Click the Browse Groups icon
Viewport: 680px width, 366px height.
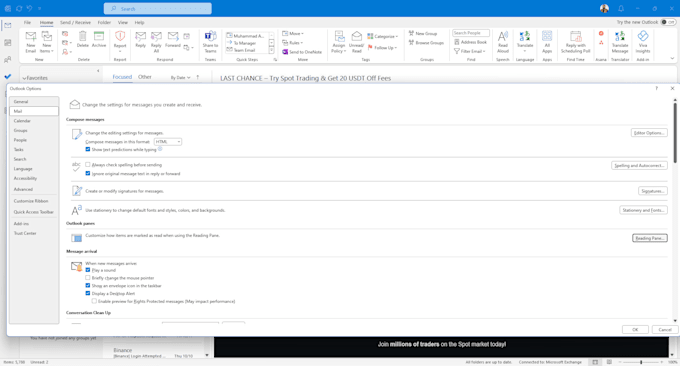tap(411, 42)
